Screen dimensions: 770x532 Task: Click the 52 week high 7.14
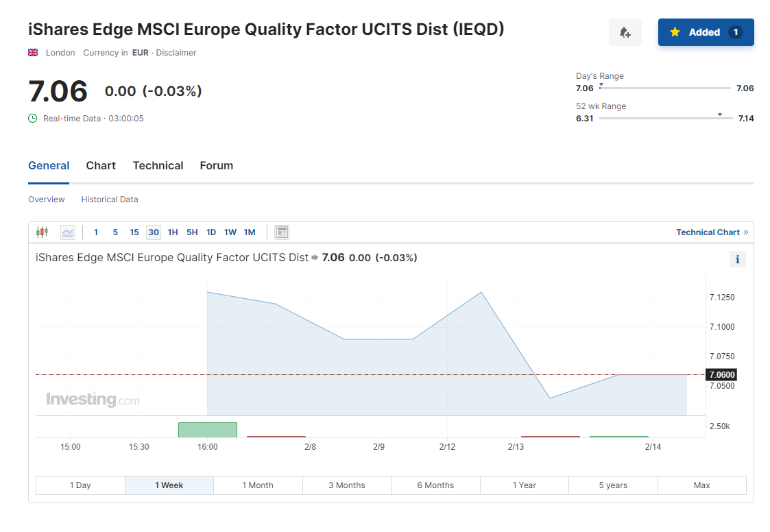pos(746,119)
